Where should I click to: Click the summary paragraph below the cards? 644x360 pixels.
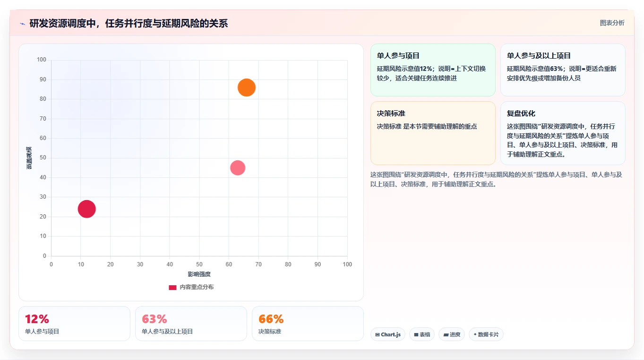(497, 179)
